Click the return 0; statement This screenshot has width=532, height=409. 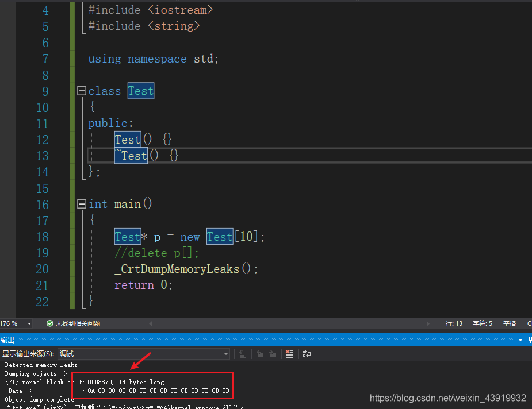click(144, 285)
